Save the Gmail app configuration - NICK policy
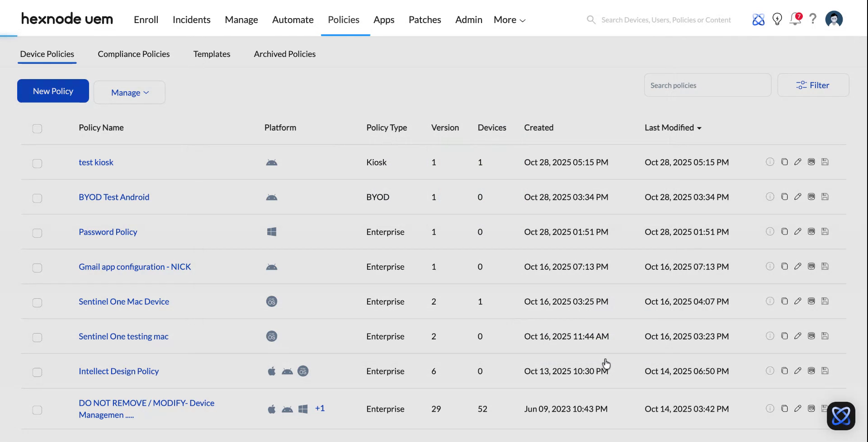The height and width of the screenshot is (442, 868). (x=825, y=266)
